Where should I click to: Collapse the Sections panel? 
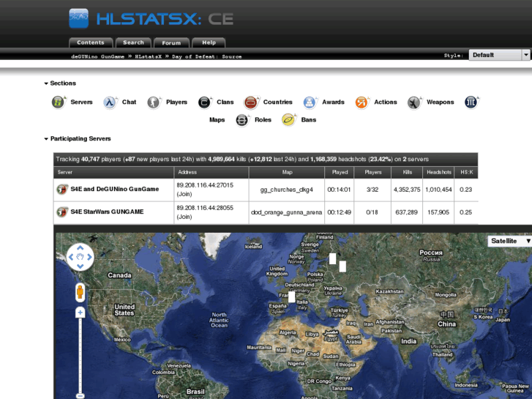tap(46, 83)
